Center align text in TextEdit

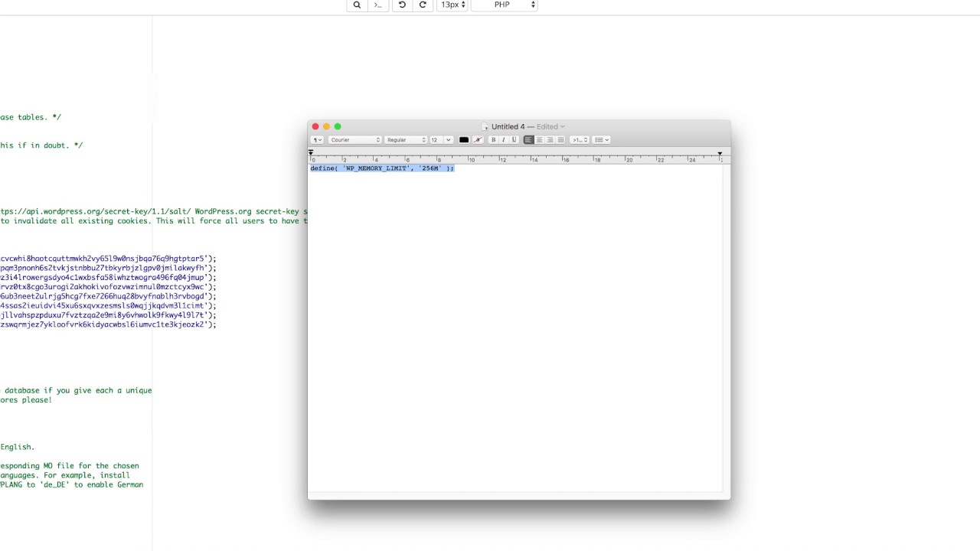click(539, 140)
